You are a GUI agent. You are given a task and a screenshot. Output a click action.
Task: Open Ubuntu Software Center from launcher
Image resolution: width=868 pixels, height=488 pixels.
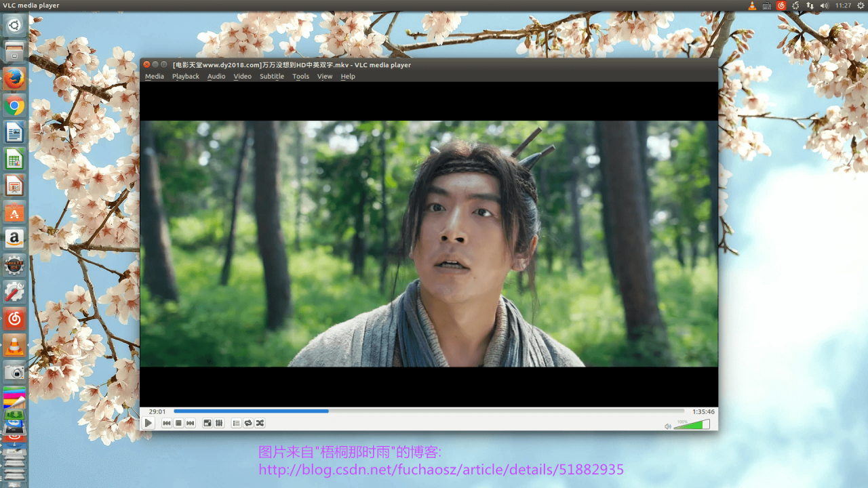(x=14, y=212)
